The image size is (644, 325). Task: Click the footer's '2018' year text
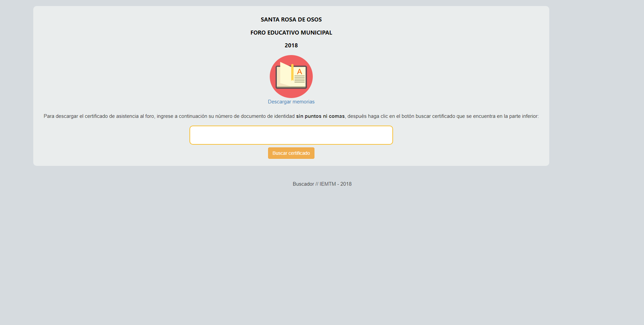[346, 184]
